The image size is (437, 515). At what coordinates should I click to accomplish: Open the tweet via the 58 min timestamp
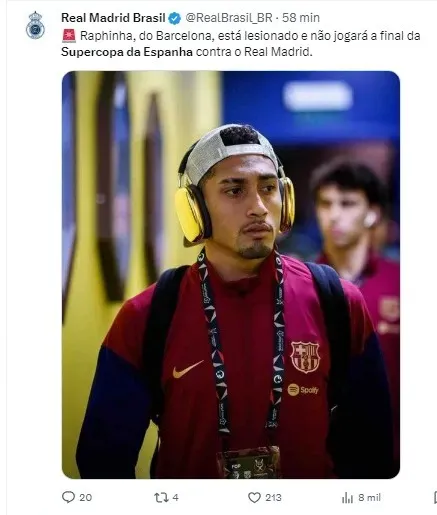[301, 18]
